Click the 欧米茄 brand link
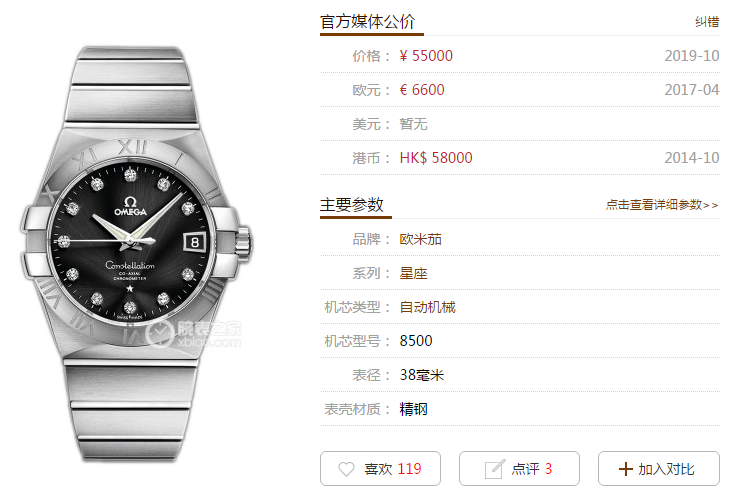 click(420, 239)
